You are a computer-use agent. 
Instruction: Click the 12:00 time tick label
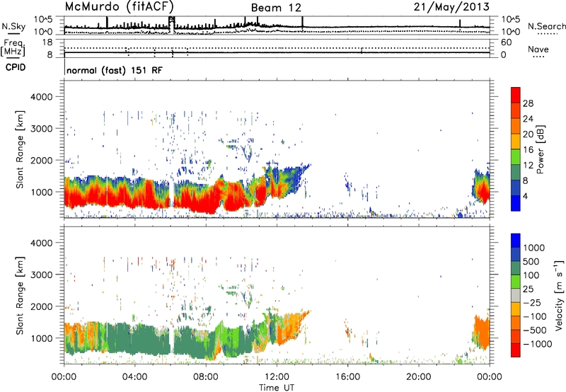(x=277, y=377)
